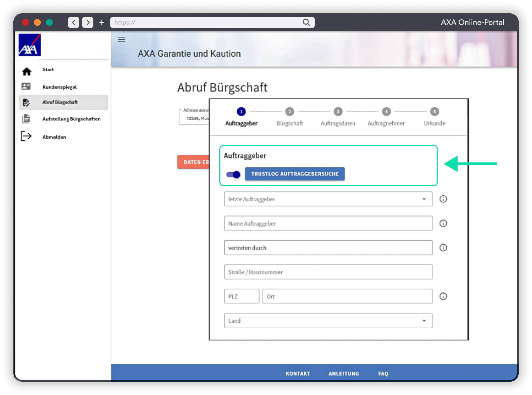Viewport: 532px width, 395px height.
Task: Click the AXA logo in sidebar
Action: click(29, 45)
